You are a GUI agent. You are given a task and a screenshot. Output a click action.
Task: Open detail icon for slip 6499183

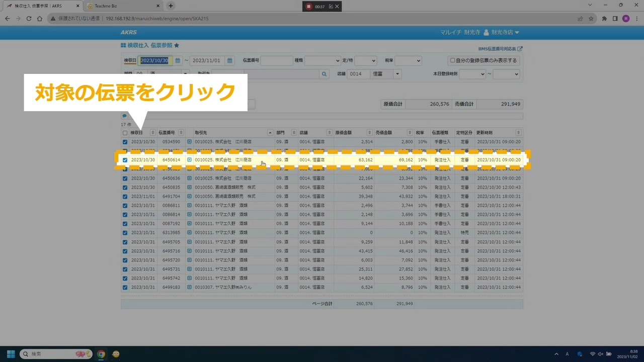point(190,287)
